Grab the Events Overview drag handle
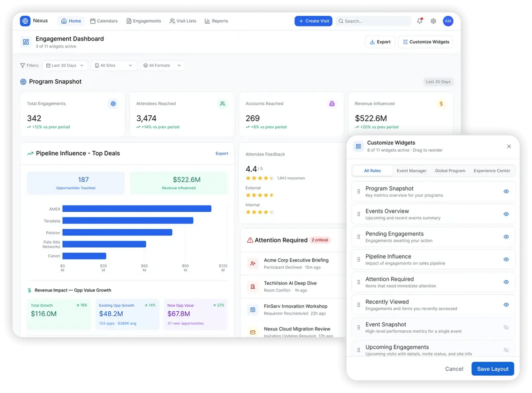532x393 pixels. (x=359, y=214)
